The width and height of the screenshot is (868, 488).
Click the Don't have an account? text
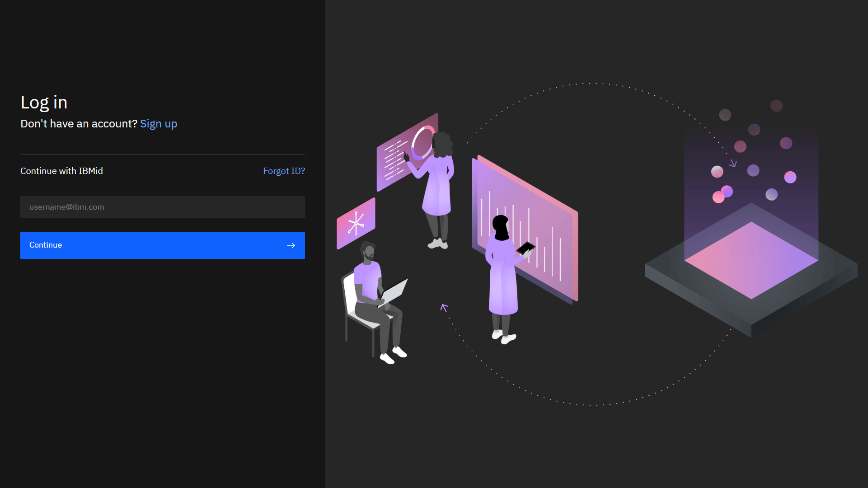pos(79,124)
